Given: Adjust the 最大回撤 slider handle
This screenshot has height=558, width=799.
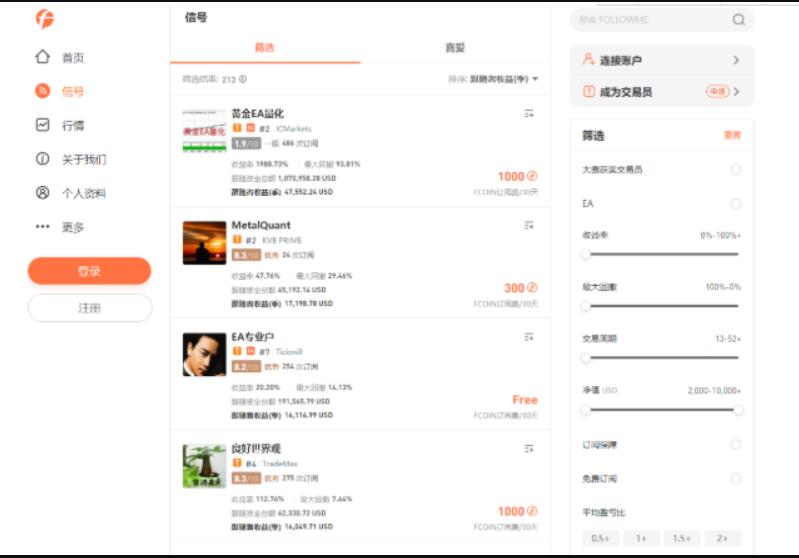Looking at the screenshot, I should click(x=586, y=306).
